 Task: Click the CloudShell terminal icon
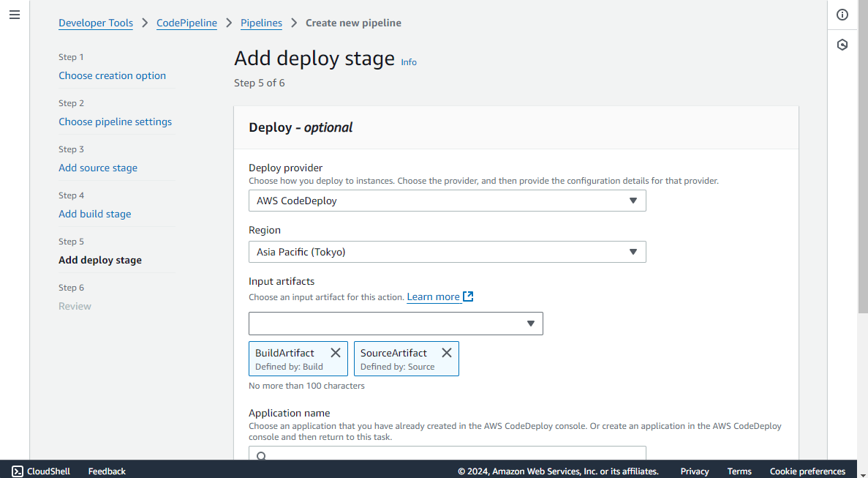[x=17, y=471]
